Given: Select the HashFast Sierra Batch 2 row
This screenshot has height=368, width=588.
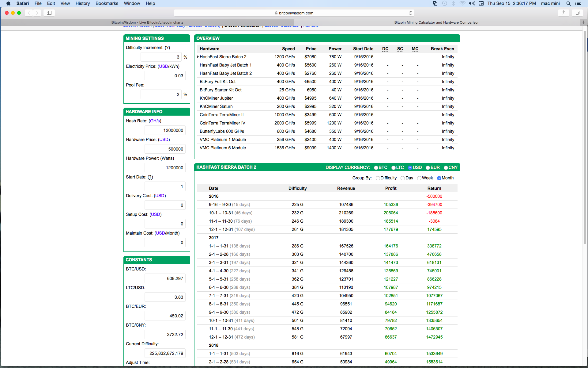Looking at the screenshot, I should [327, 57].
